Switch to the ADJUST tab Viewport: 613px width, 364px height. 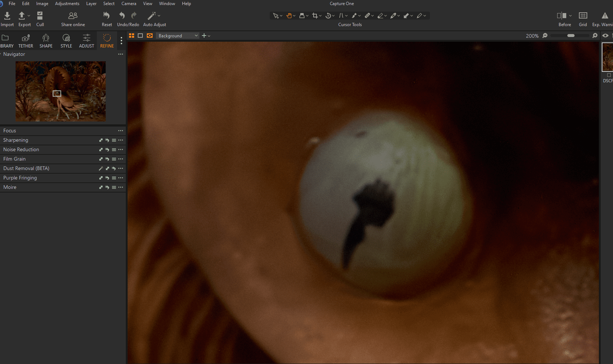click(87, 41)
